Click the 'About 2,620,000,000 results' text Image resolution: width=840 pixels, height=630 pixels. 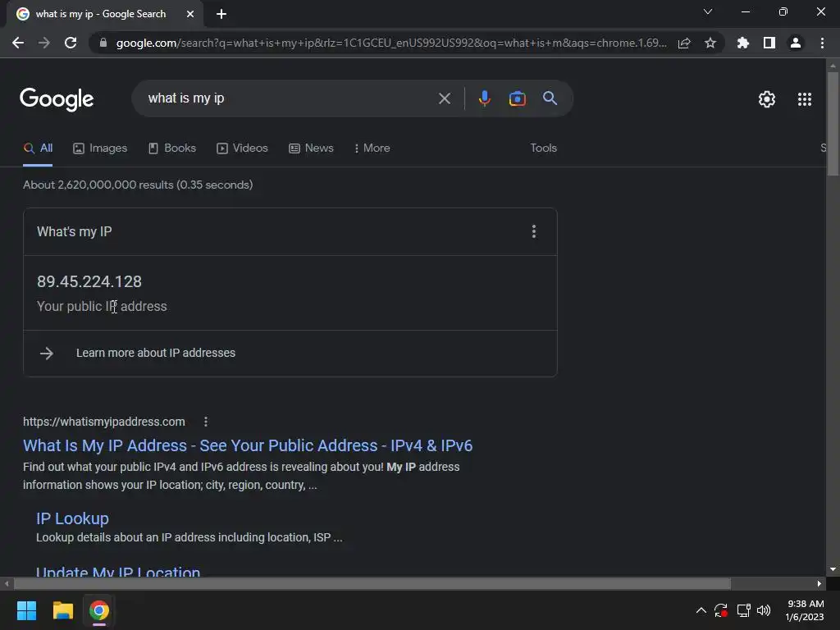pyautogui.click(x=138, y=185)
